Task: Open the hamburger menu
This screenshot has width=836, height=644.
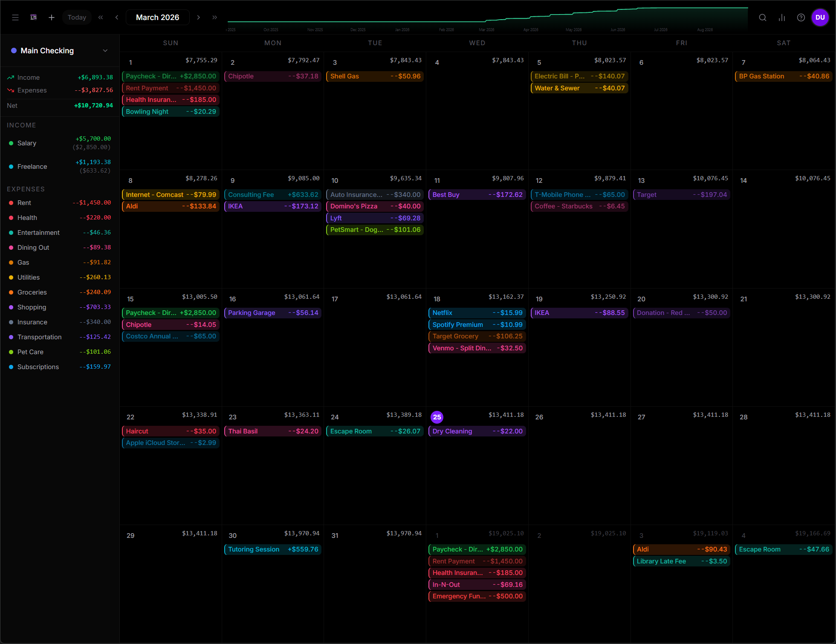Action: pyautogui.click(x=15, y=17)
